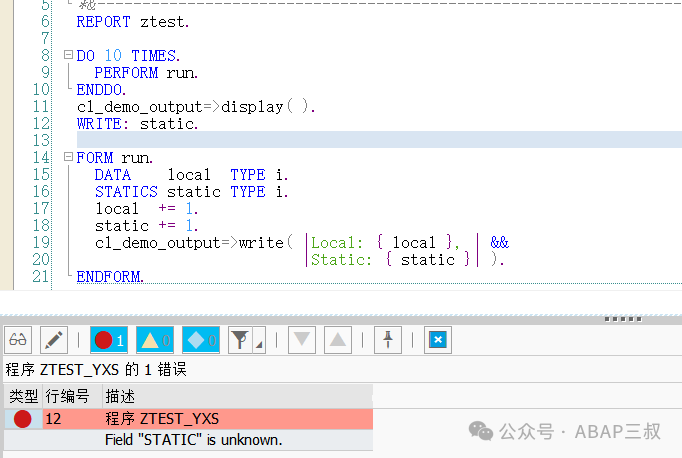Click the 'ENDDO.' statement

[101, 90]
